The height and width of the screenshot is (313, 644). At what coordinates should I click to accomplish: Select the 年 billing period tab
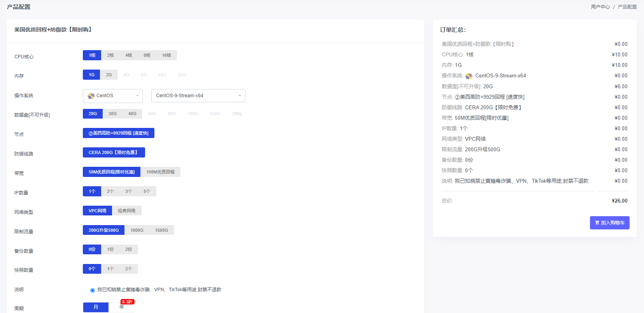pos(122,308)
